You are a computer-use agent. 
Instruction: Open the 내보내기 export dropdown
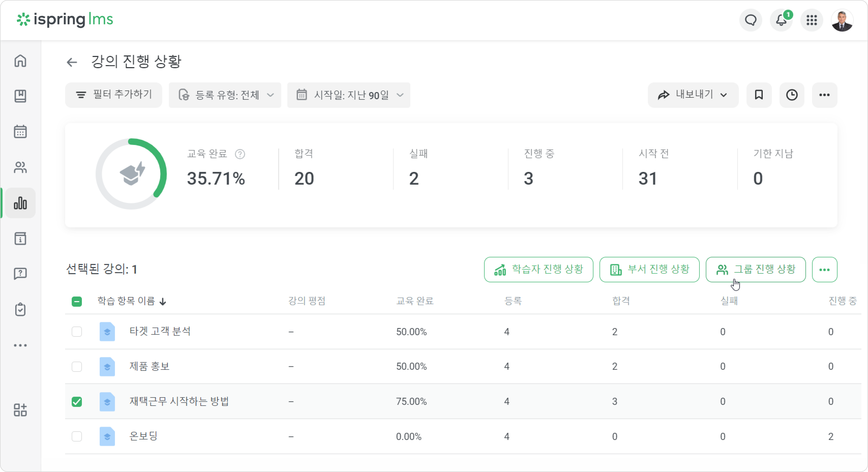pos(693,95)
